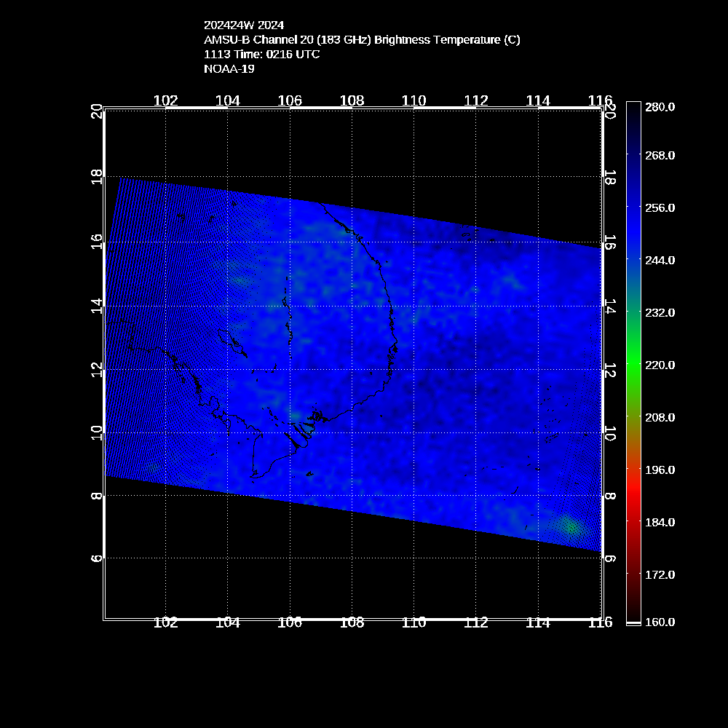Click latitude label 18 on left axis
This screenshot has height=728, width=728.
tap(97, 176)
